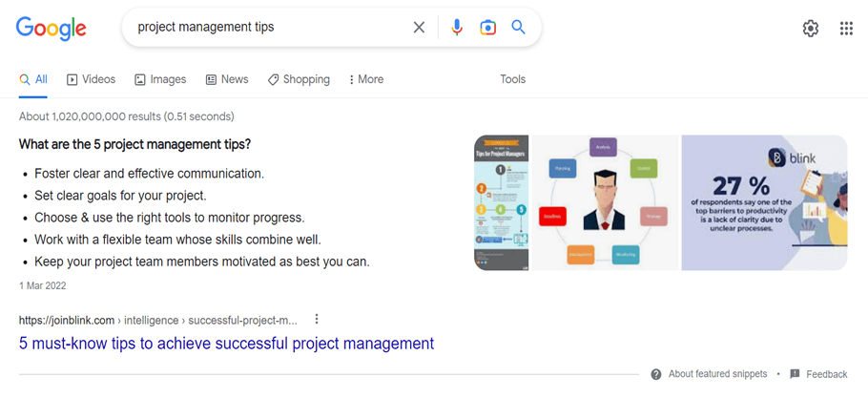Screen dimensions: 868x398
Task: Open Tools search options
Action: pyautogui.click(x=512, y=79)
